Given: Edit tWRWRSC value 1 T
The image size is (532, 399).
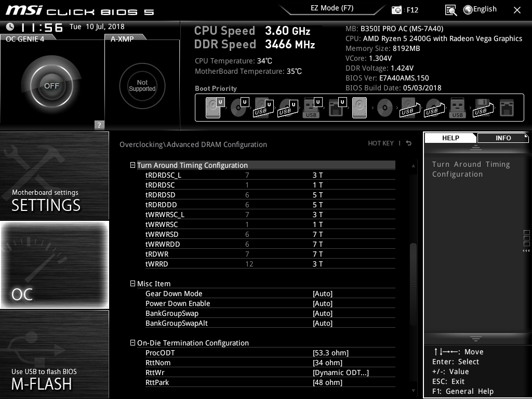Looking at the screenshot, I should point(317,224).
